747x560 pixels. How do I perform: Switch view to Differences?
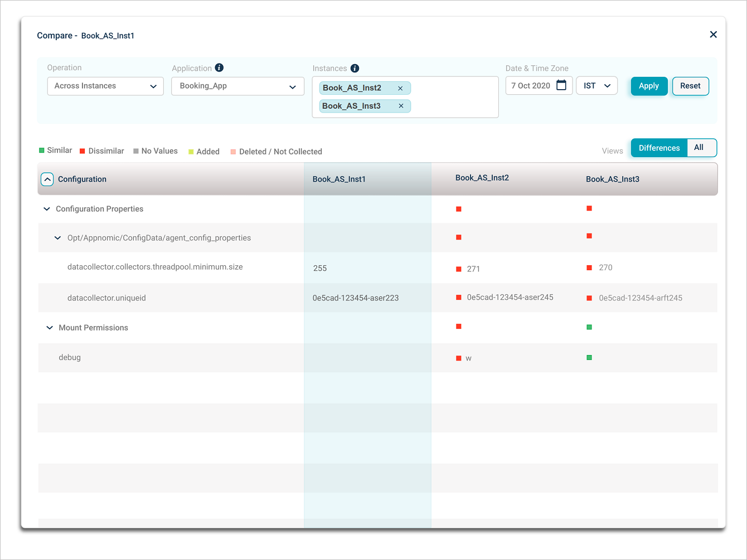[x=659, y=148]
